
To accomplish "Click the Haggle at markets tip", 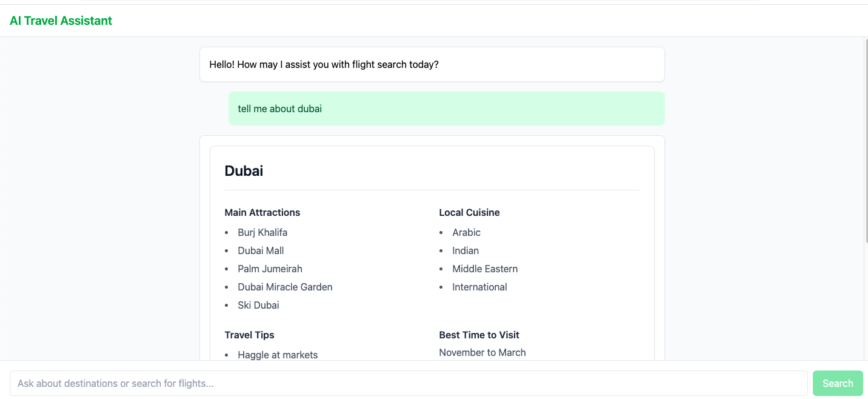I will tap(278, 355).
